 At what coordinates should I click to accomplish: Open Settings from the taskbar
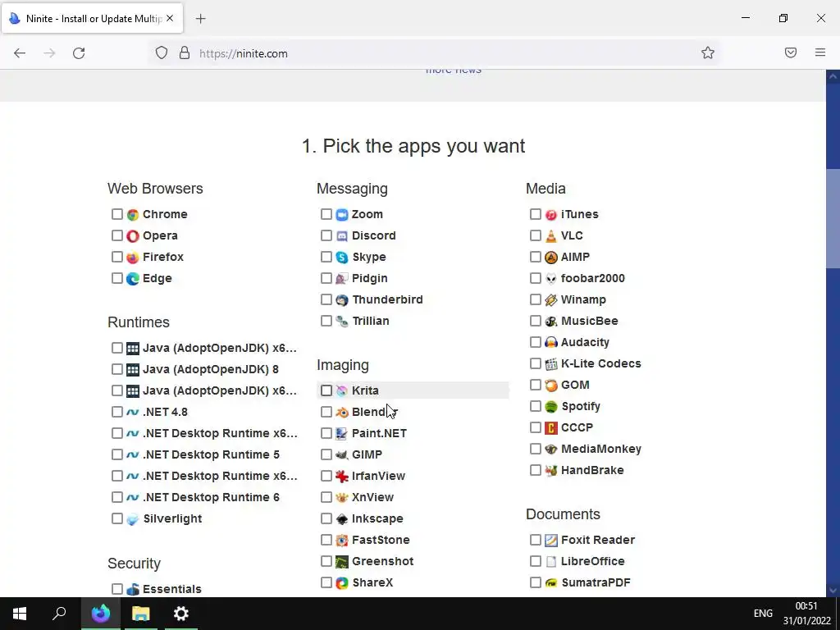(x=181, y=614)
